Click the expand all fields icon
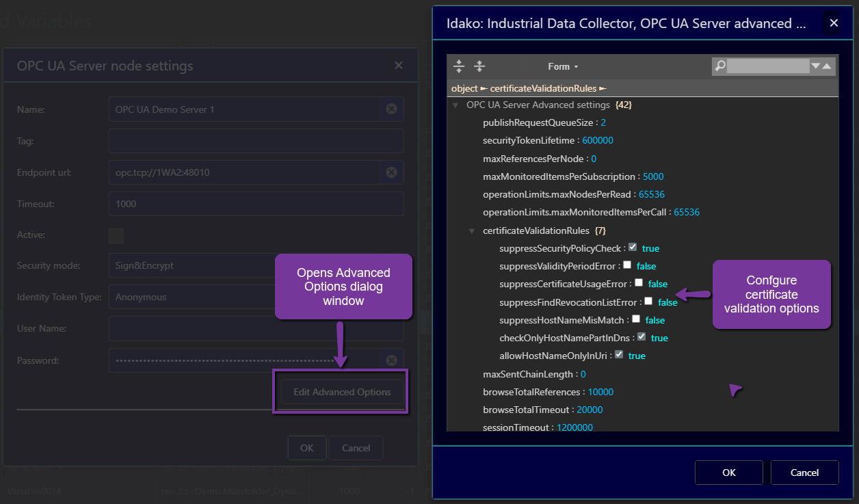859x504 pixels. (x=459, y=66)
